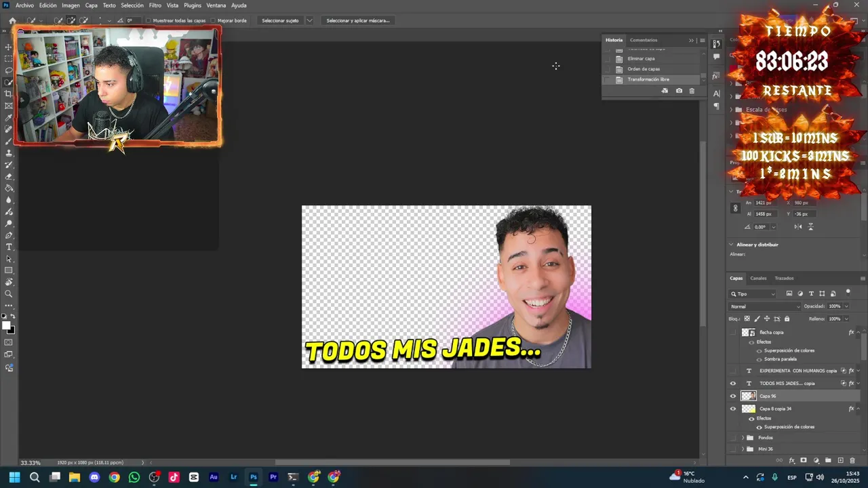The width and height of the screenshot is (868, 488).
Task: Toggle Sombra paralela effect visibility
Action: click(759, 359)
